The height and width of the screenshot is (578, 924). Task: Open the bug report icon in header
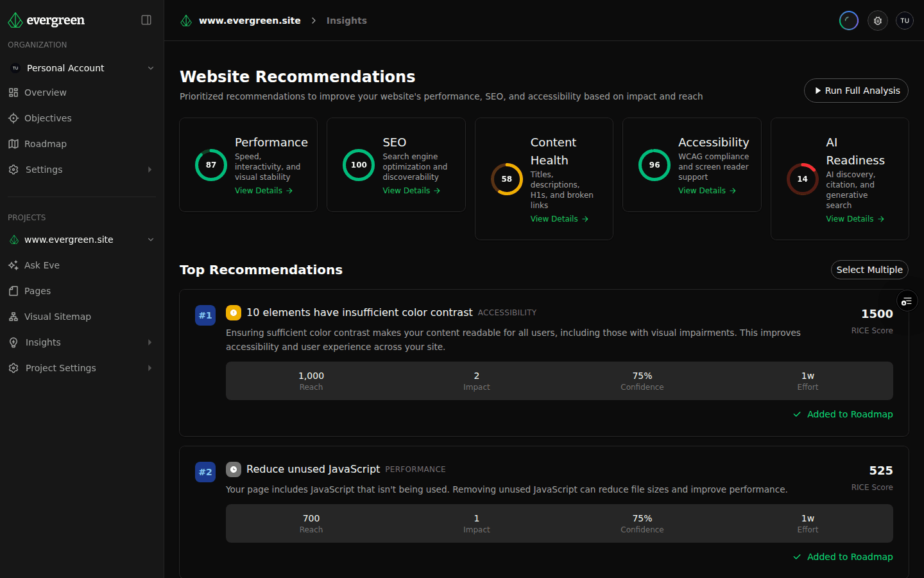[878, 21]
